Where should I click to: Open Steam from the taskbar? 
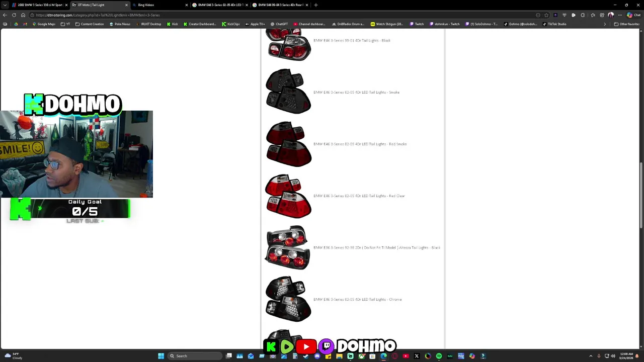coord(306,356)
